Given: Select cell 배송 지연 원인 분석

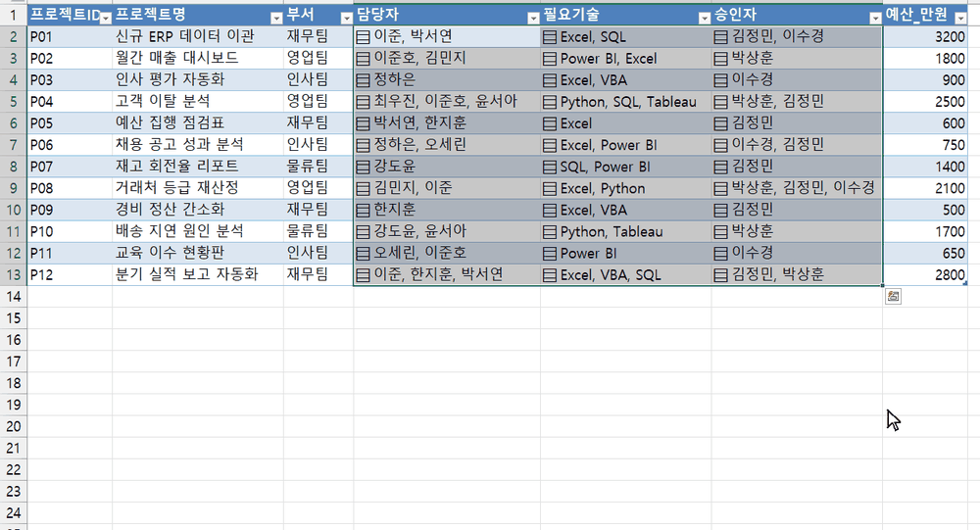Looking at the screenshot, I should coord(198,232).
